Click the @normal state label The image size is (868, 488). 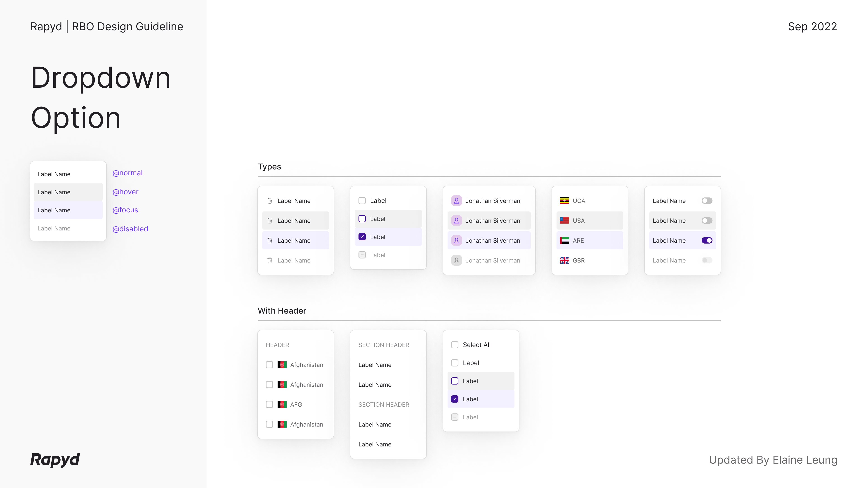pos(127,173)
